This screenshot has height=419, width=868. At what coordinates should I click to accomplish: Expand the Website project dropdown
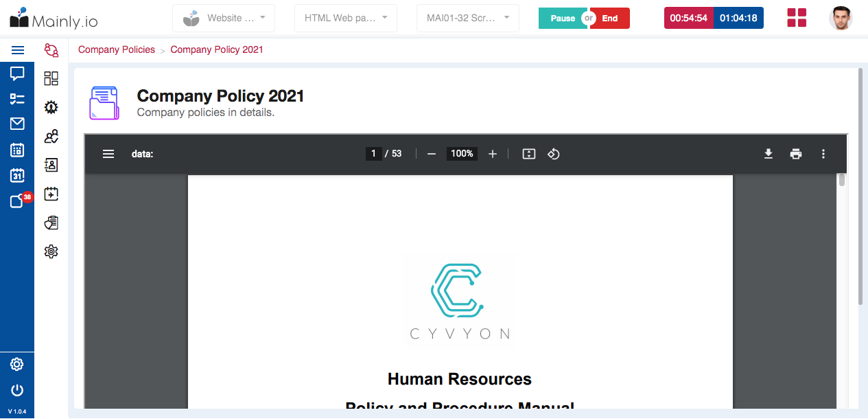click(224, 18)
